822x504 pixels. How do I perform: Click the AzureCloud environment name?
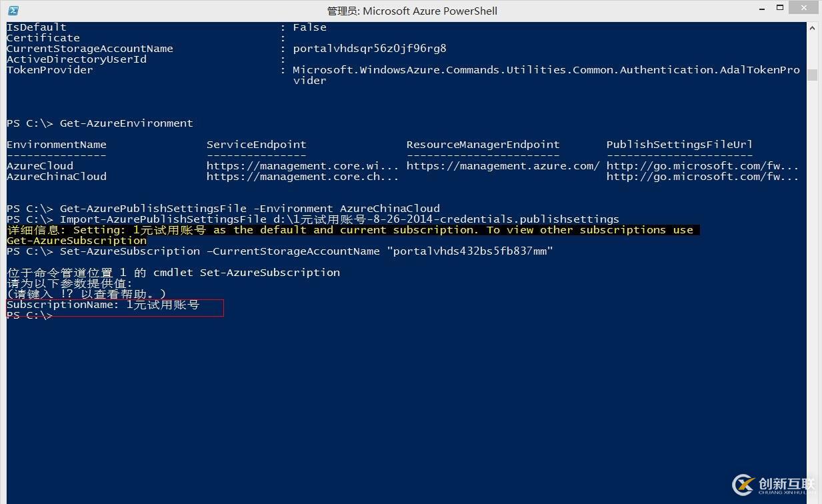click(x=40, y=166)
